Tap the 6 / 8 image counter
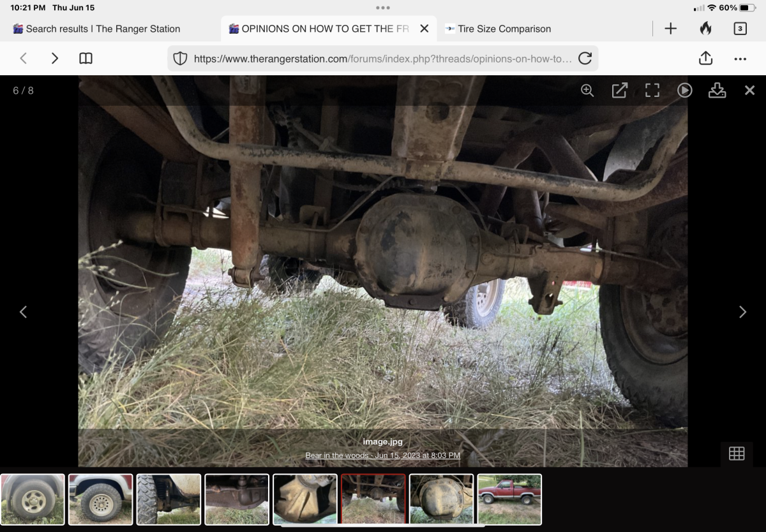This screenshot has height=532, width=766. click(x=23, y=91)
